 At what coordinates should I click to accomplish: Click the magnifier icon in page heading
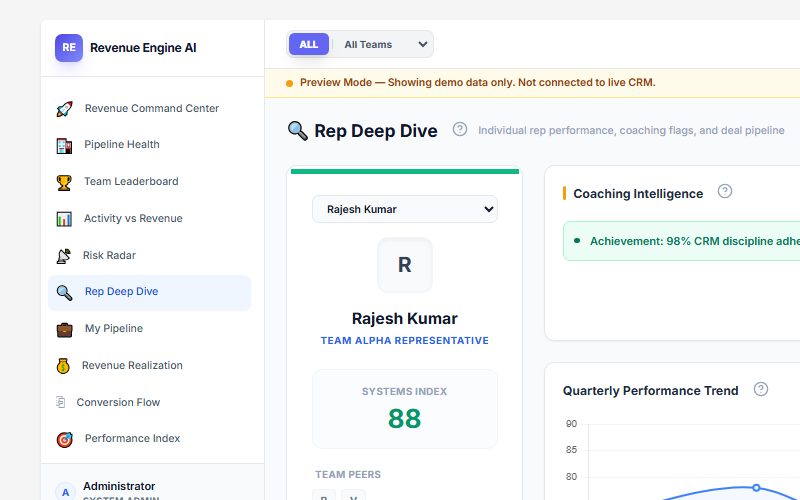[298, 131]
